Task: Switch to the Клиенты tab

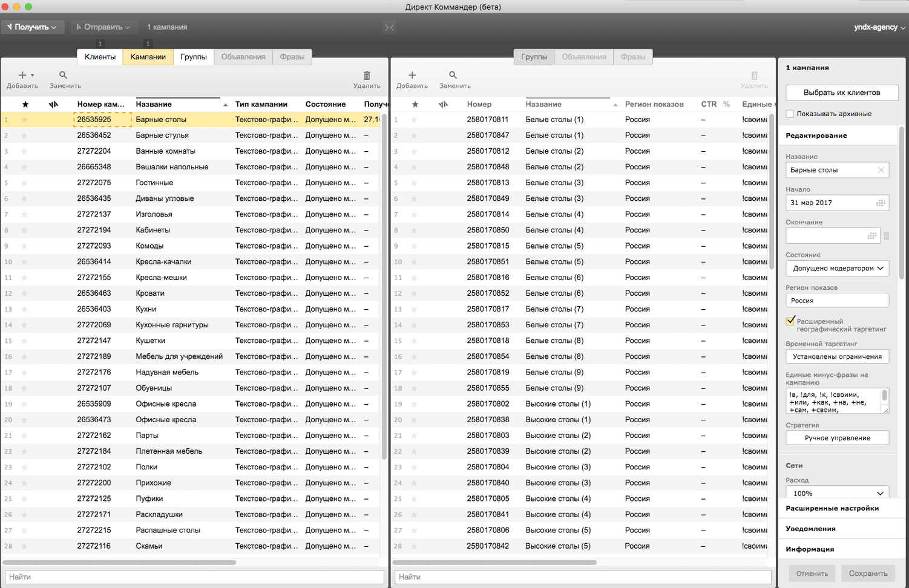Action: click(100, 57)
